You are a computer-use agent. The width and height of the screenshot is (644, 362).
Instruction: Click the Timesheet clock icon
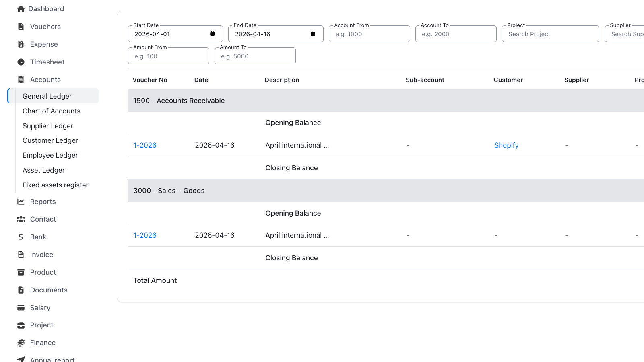(x=21, y=62)
